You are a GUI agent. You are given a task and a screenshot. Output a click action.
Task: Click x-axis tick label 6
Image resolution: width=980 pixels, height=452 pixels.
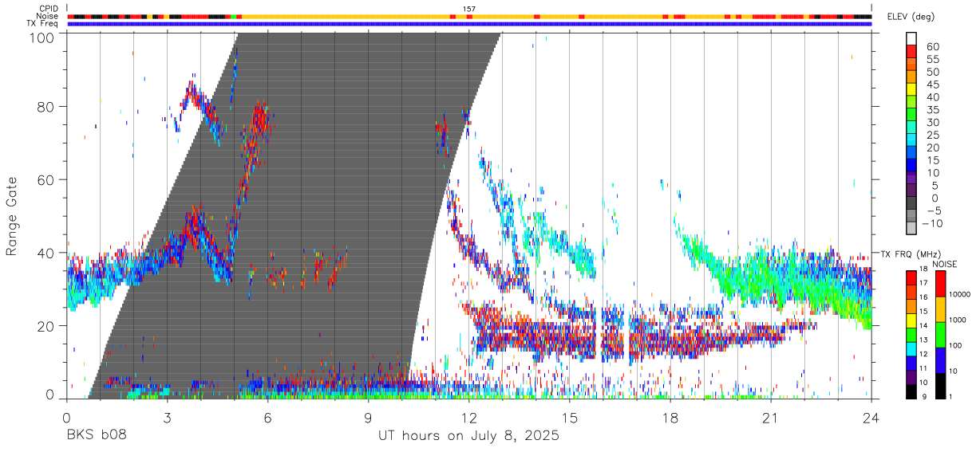(x=268, y=416)
